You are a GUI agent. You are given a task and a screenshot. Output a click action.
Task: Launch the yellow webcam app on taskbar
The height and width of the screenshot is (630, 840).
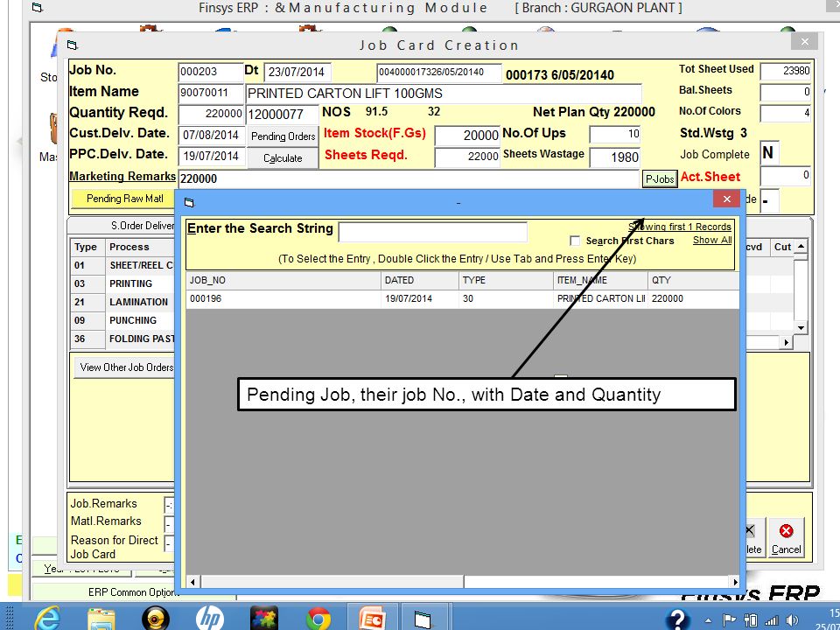pyautogui.click(x=156, y=619)
